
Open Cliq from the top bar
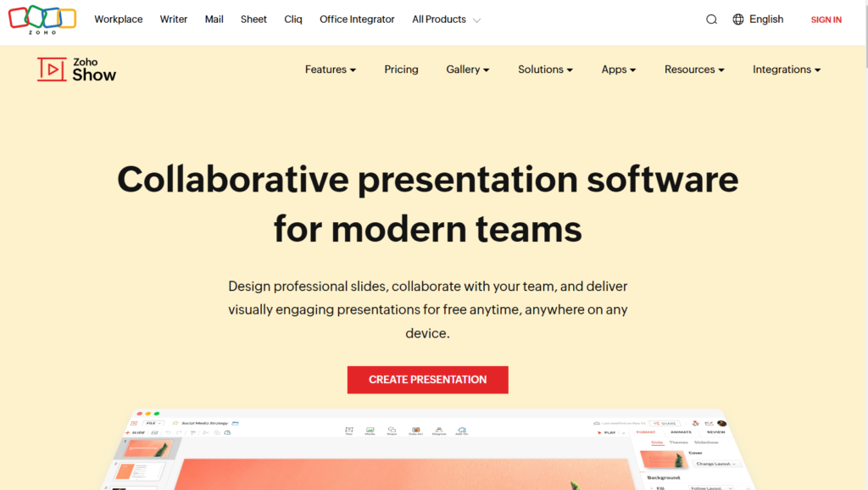click(292, 19)
